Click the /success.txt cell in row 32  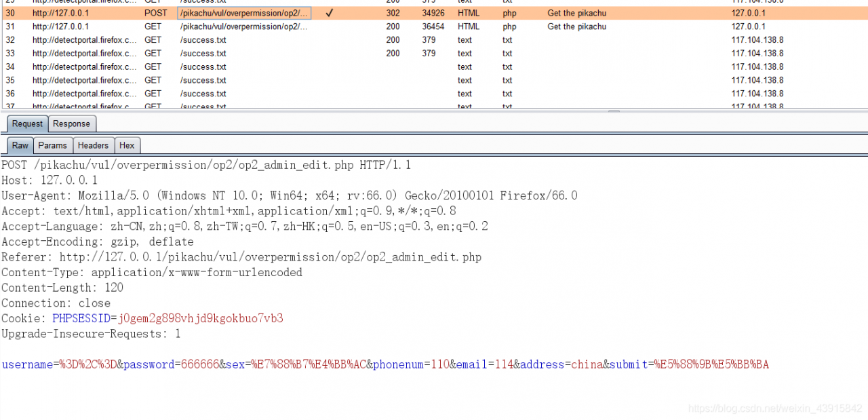pos(203,40)
